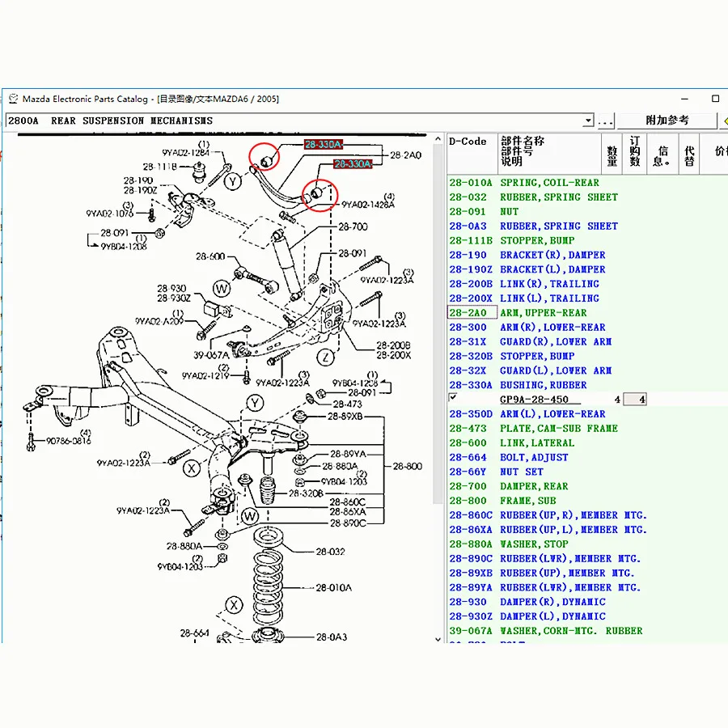The height and width of the screenshot is (728, 728).
Task: Click the top highlighted 28-330A label in diagram
Action: pos(323,145)
